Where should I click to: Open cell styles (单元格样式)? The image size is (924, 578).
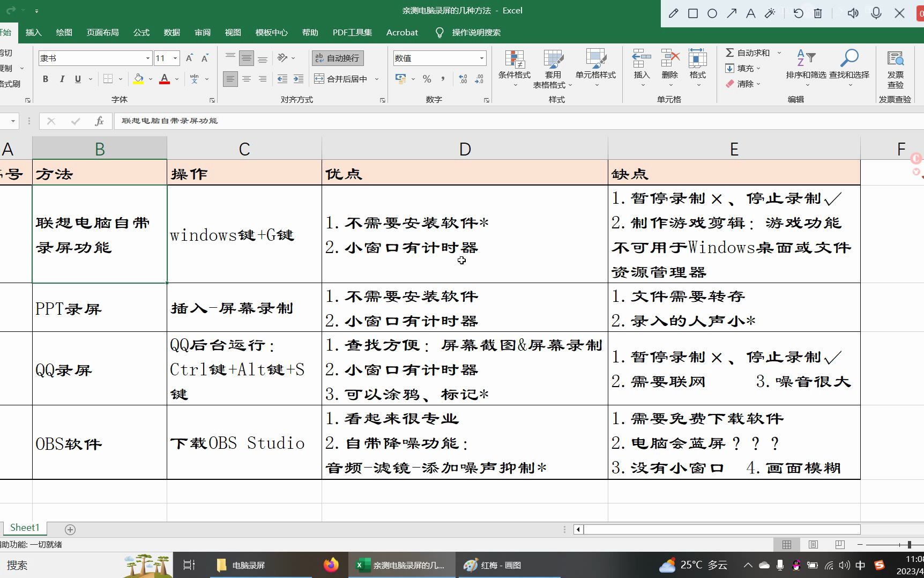coord(595,69)
